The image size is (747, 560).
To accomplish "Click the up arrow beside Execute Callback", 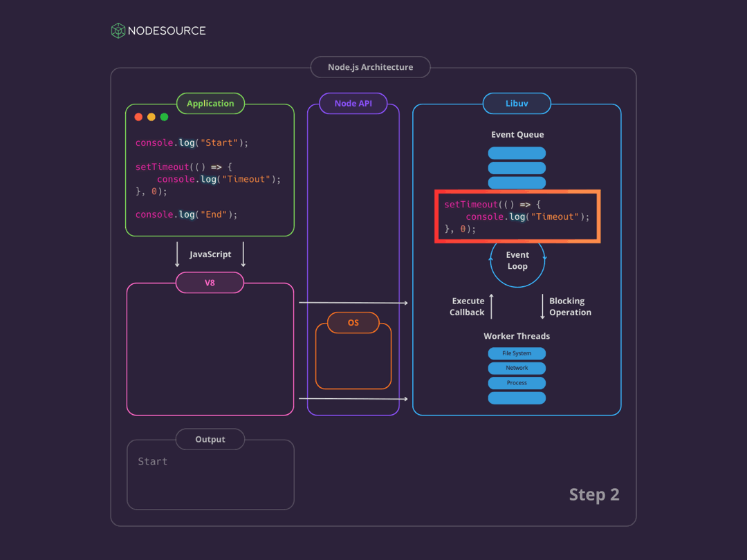I will coord(492,306).
